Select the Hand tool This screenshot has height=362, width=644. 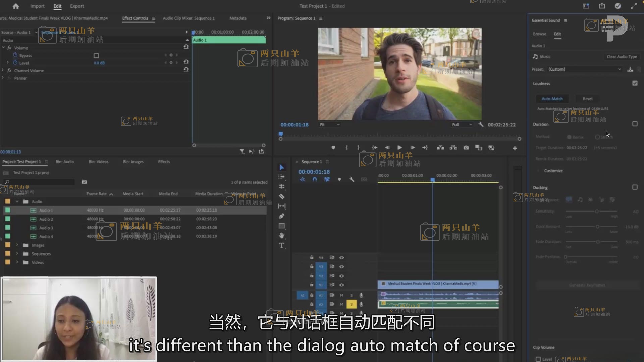(282, 235)
